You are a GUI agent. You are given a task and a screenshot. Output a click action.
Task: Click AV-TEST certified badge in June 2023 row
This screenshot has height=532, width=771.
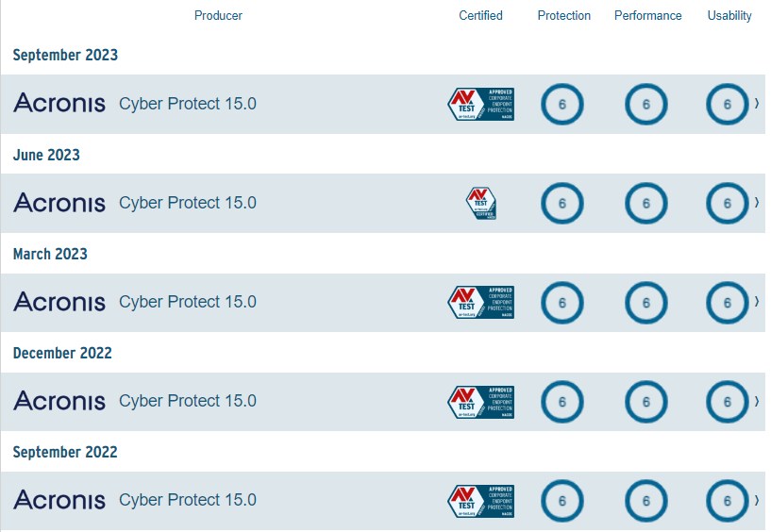[481, 203]
